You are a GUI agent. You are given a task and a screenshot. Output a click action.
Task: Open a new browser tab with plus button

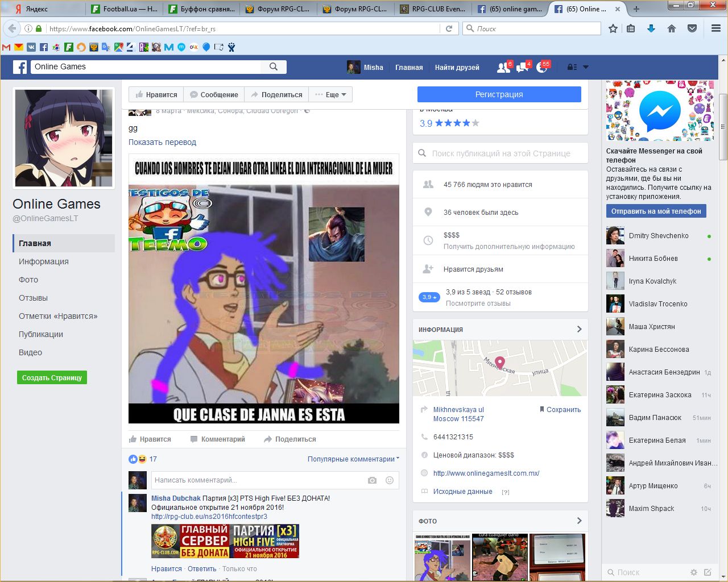coord(636,9)
